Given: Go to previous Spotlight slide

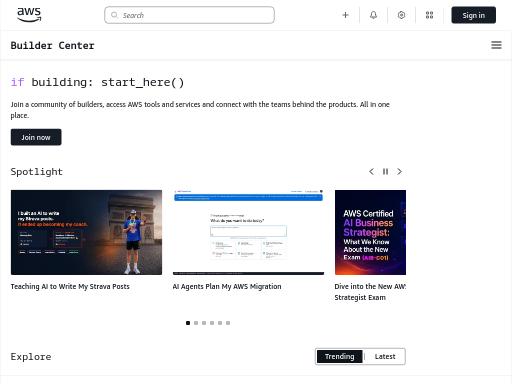Looking at the screenshot, I should click(x=371, y=171).
